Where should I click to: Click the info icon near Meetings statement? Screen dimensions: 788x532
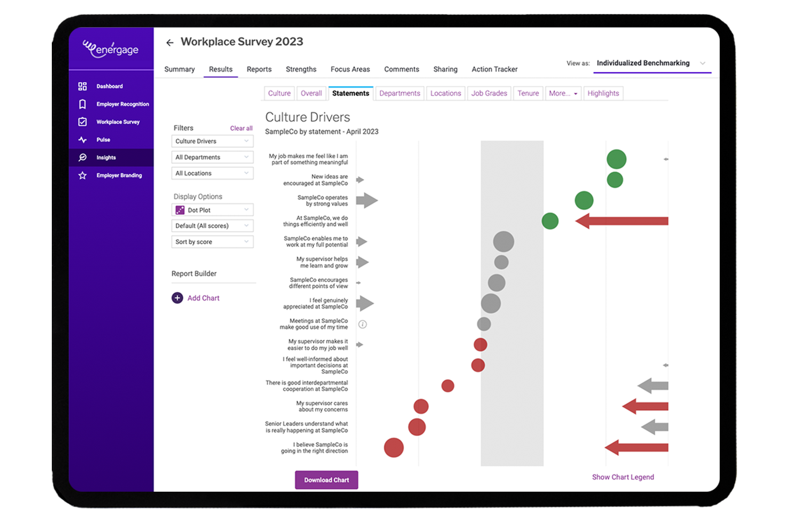(362, 324)
